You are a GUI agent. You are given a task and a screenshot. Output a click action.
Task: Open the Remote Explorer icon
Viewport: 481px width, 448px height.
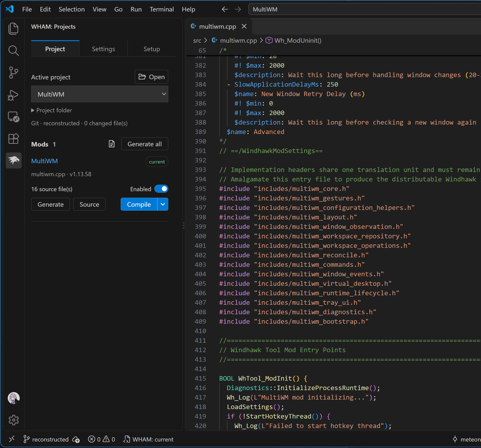pyautogui.click(x=13, y=117)
